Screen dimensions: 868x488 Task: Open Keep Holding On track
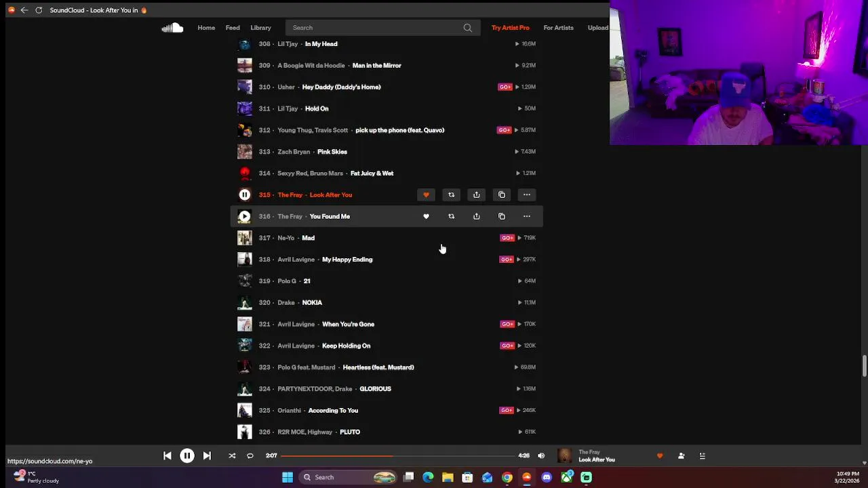tap(346, 346)
